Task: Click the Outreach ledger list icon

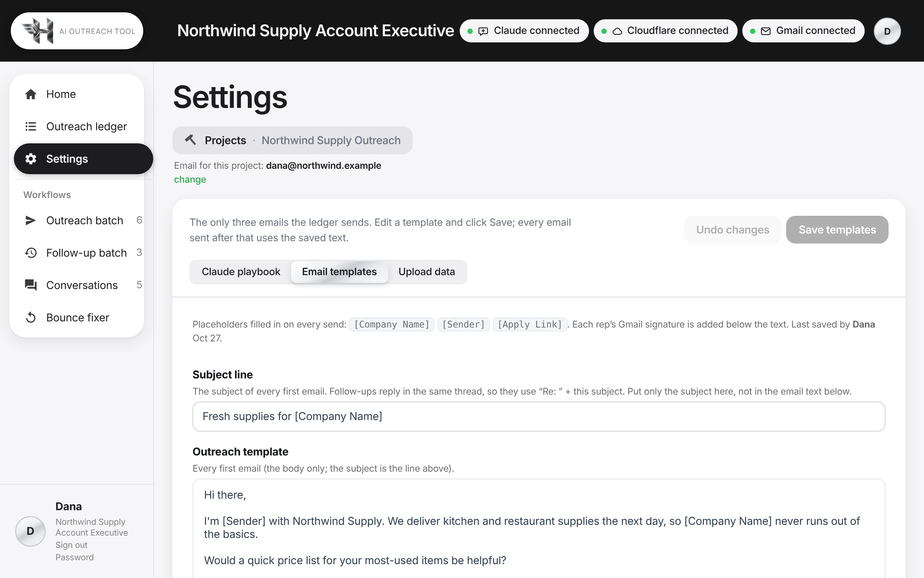Action: point(31,126)
